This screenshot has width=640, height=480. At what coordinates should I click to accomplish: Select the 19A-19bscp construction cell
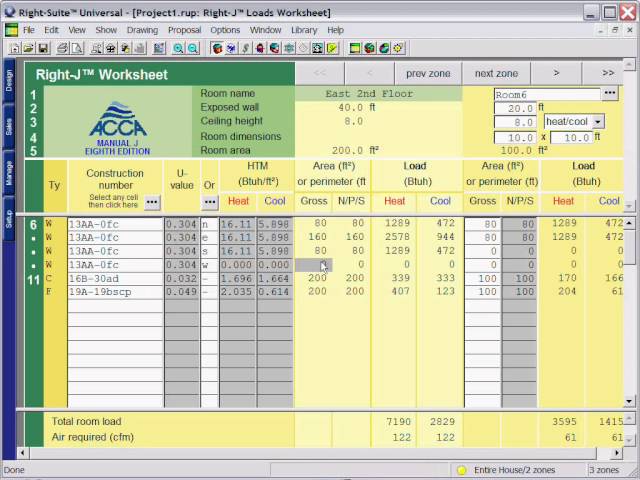pos(116,292)
